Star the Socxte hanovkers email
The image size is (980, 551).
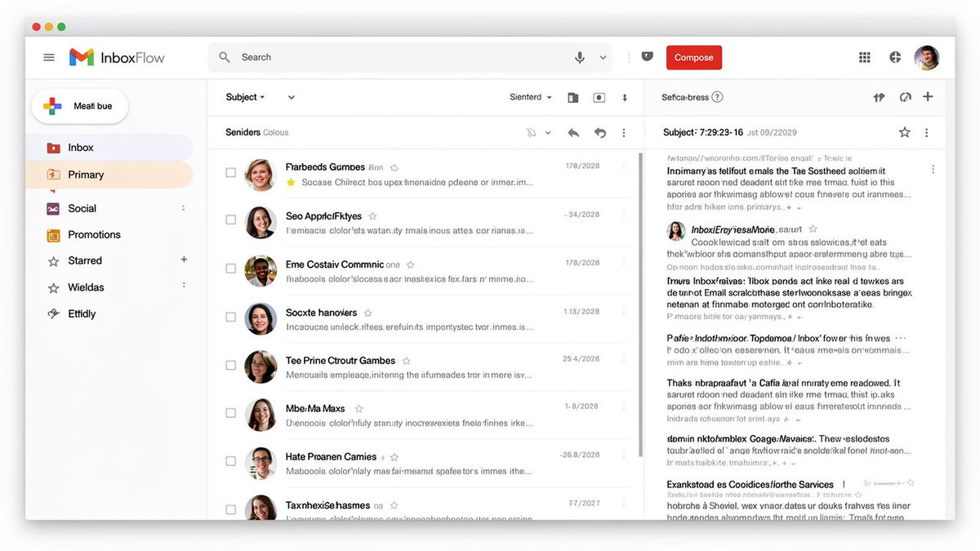pos(367,313)
